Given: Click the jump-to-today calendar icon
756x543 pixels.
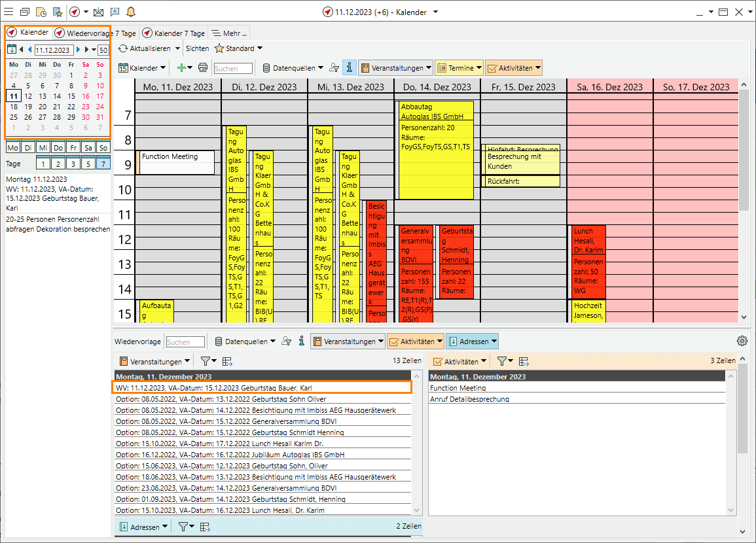Looking at the screenshot, I should point(11,49).
